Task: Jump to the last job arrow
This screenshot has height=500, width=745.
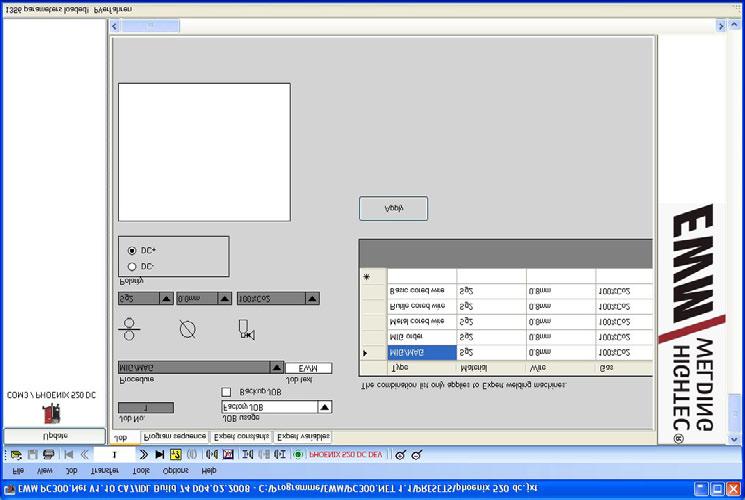Action: coord(160,455)
